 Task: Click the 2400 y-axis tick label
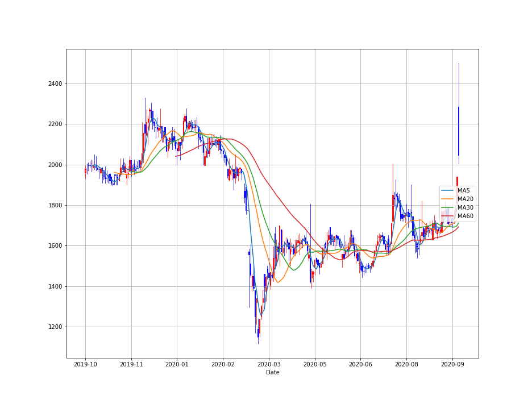[55, 84]
